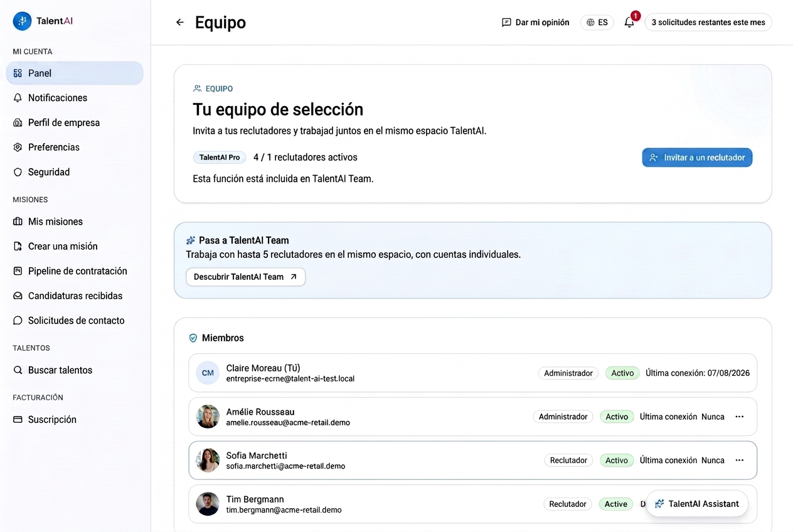Open the notifications bell in the header
The image size is (793, 532).
(x=629, y=23)
